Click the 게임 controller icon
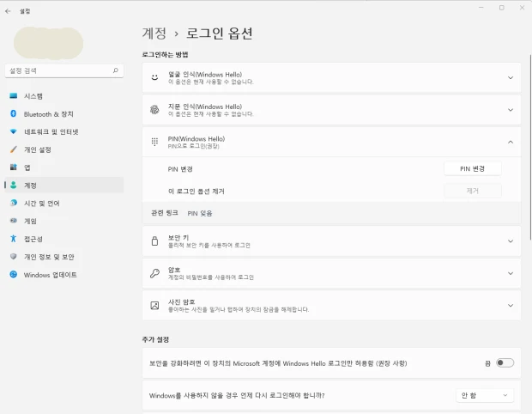Viewport: 532px width, 414px height. [x=13, y=221]
